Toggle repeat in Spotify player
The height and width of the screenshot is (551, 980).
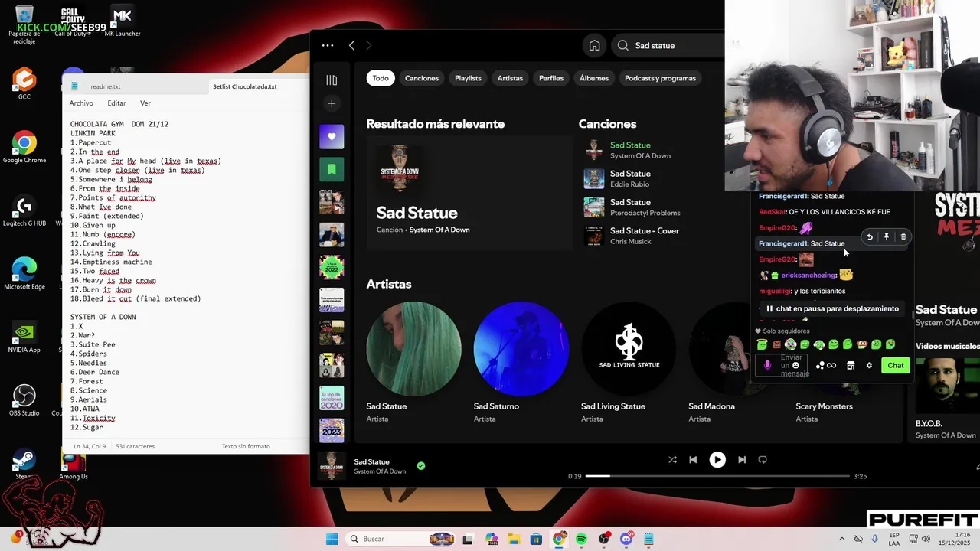(x=763, y=460)
